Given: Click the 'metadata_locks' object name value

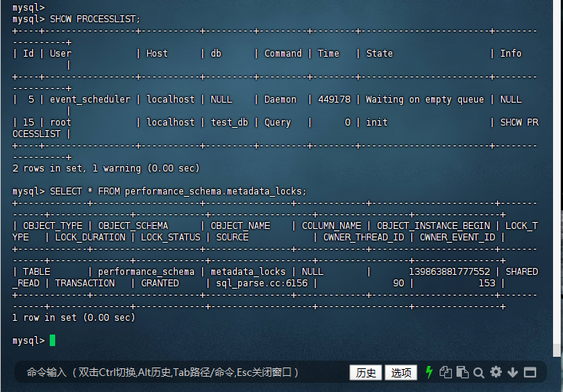Looking at the screenshot, I should 248,272.
